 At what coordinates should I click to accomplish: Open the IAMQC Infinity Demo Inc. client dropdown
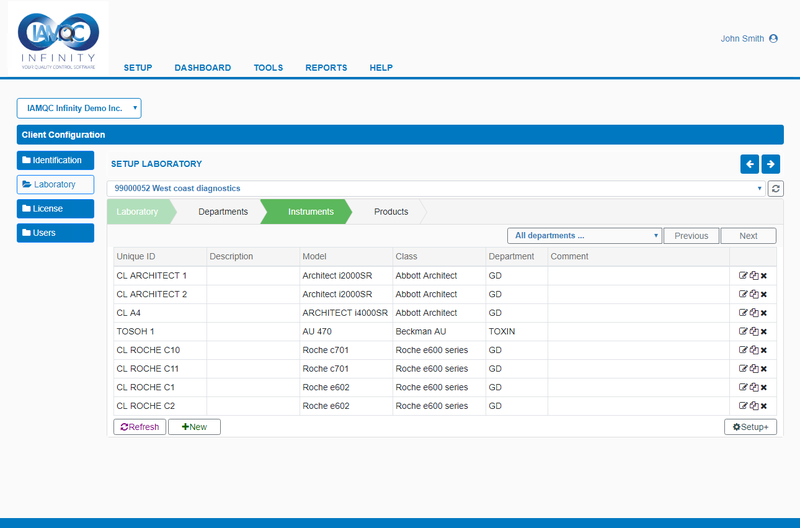click(79, 108)
